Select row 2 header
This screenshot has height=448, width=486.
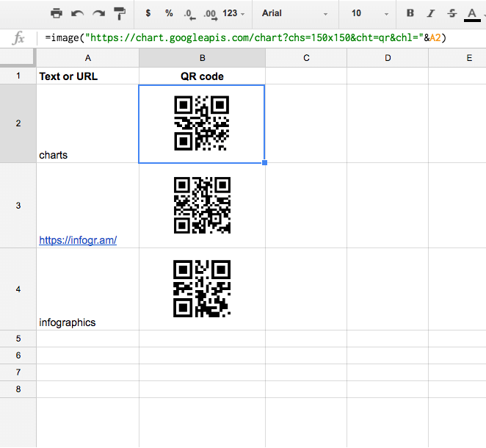18,123
